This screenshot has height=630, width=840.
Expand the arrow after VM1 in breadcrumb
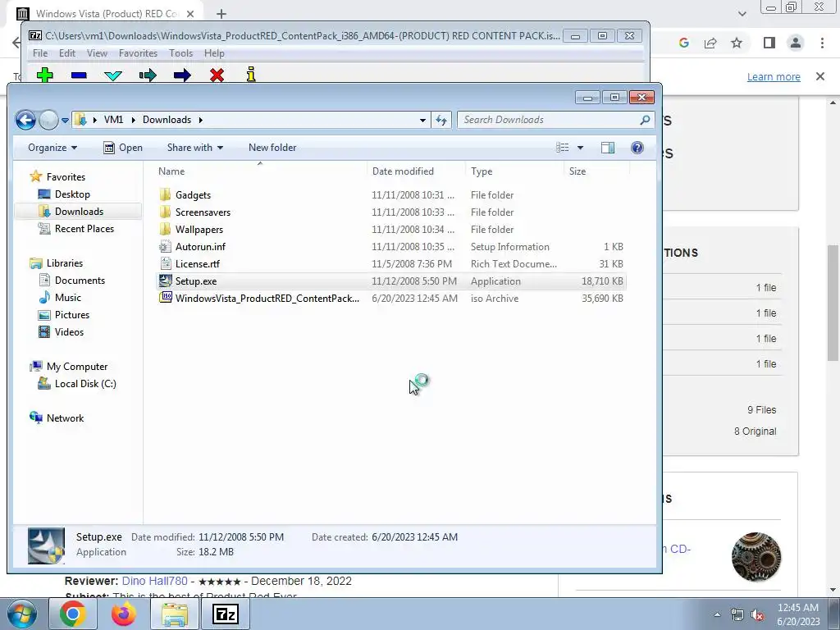click(x=134, y=120)
